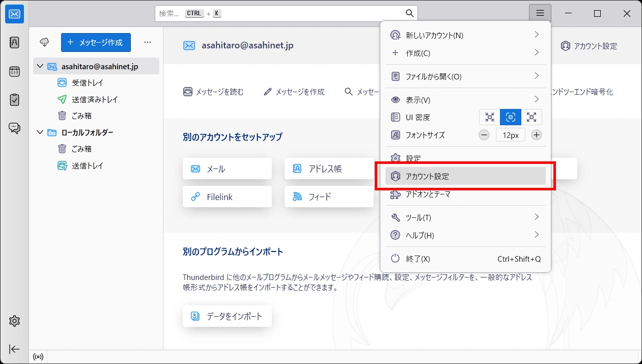Screen dimensions: 642x364
Task: Click UI 密度 label in menu
Action: click(418, 117)
